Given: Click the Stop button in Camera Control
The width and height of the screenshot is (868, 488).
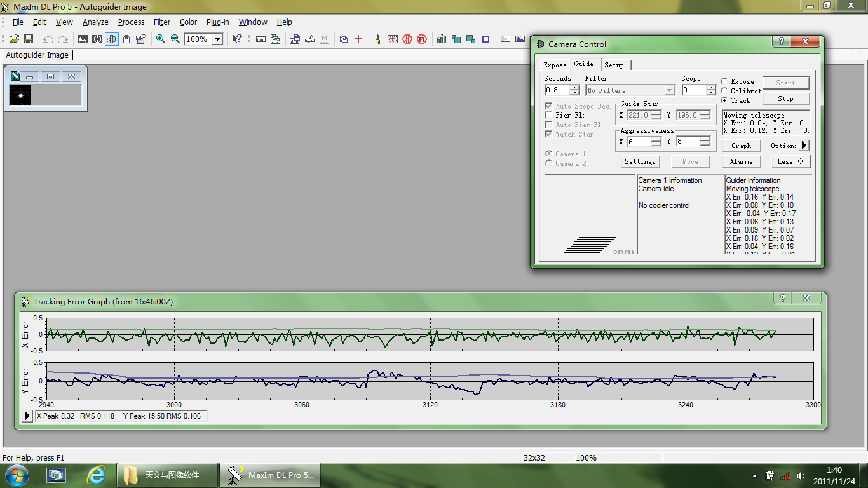Looking at the screenshot, I should click(x=785, y=98).
